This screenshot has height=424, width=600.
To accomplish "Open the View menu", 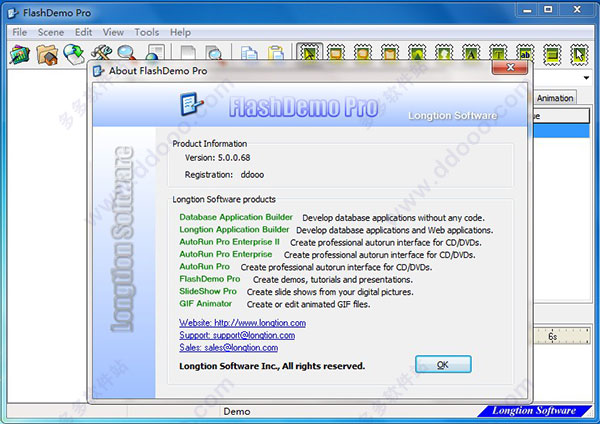I will (113, 32).
